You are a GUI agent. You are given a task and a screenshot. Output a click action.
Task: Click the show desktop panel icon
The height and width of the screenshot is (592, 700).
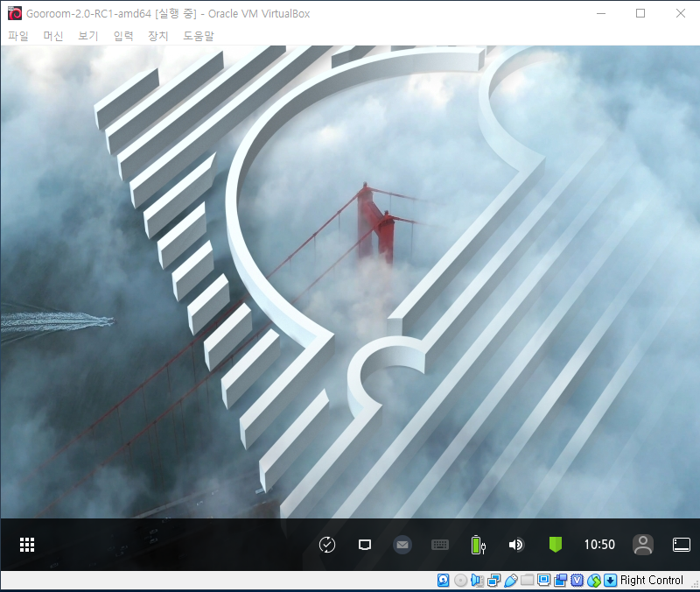(x=682, y=545)
